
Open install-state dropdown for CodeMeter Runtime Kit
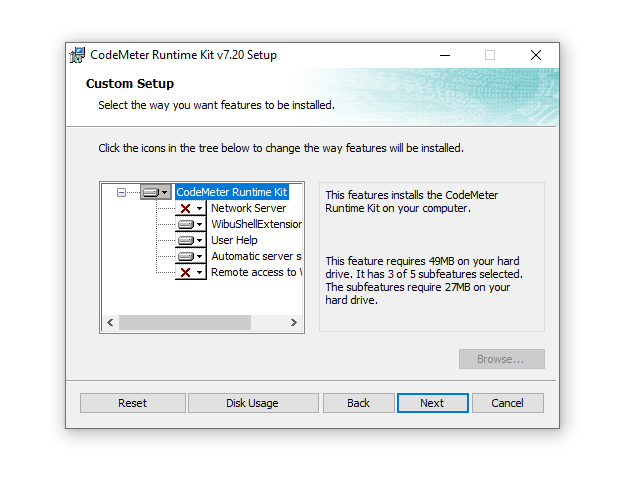pos(156,192)
